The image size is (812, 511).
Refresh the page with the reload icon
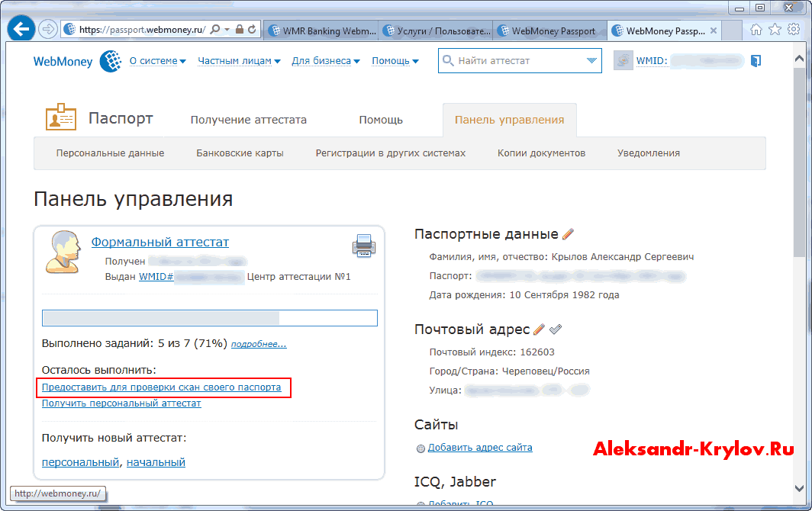(x=252, y=30)
